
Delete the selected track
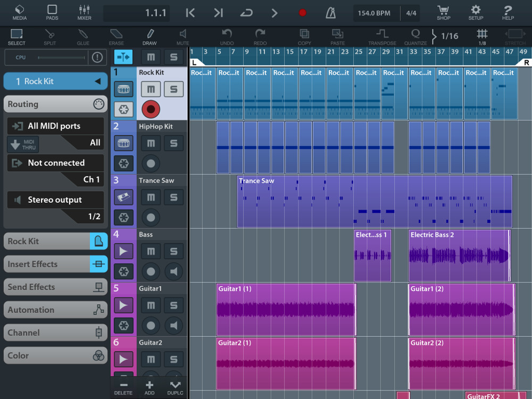123,388
